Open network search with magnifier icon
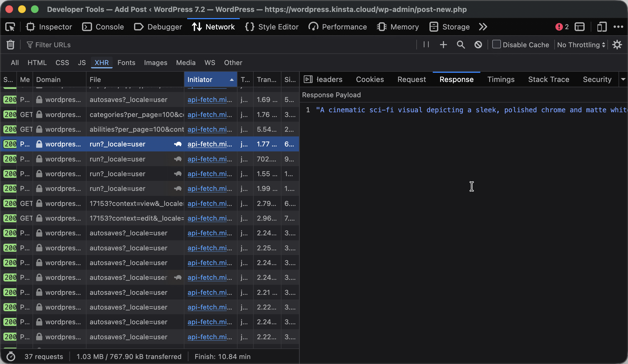The height and width of the screenshot is (364, 628). click(461, 44)
